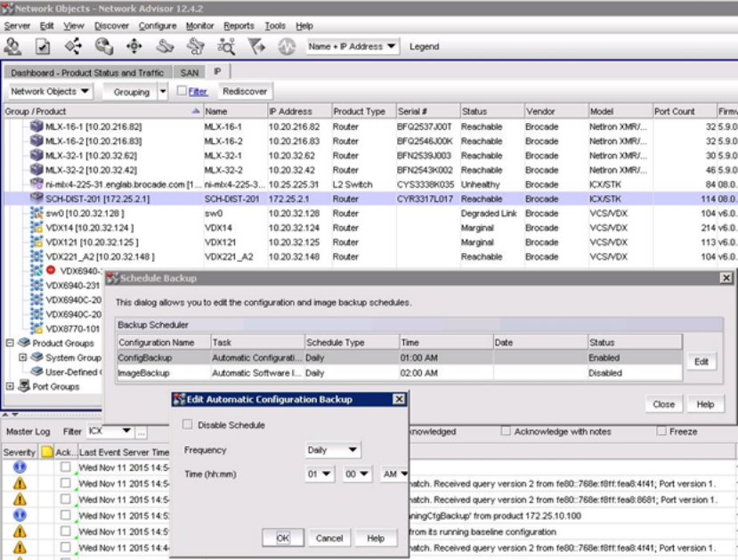Select the ImageBackup schedule row
The image size is (738, 560).
tap(399, 373)
